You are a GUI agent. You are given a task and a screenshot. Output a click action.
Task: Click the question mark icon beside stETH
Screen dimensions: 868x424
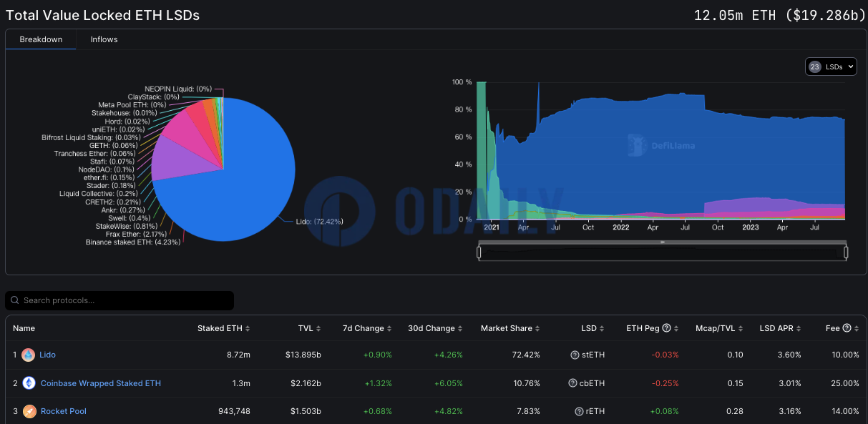pos(575,355)
